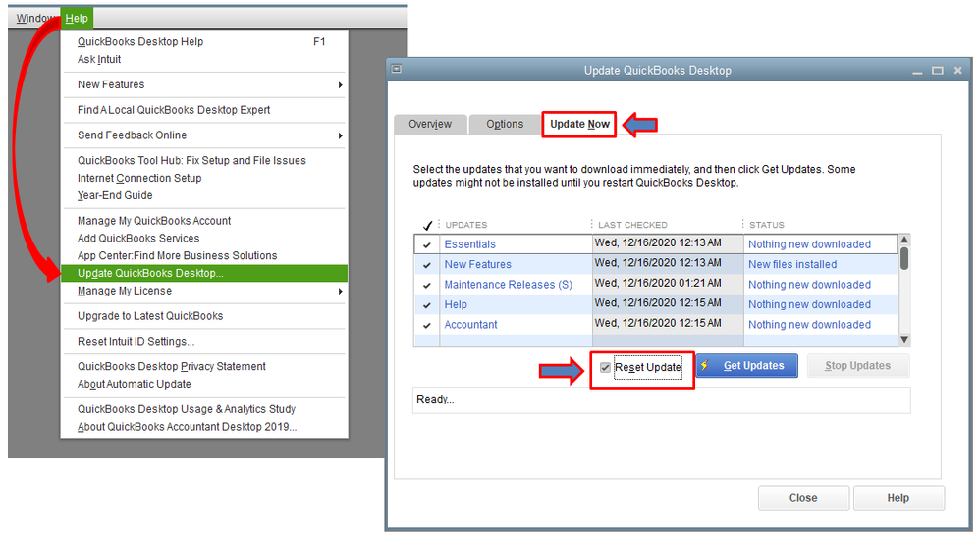980x538 pixels.
Task: Uncheck the New Features update row
Action: point(427,265)
